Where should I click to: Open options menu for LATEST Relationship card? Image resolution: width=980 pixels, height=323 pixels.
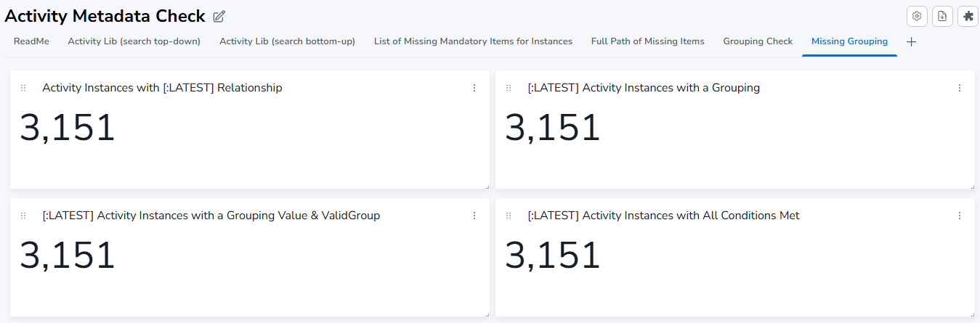point(474,88)
